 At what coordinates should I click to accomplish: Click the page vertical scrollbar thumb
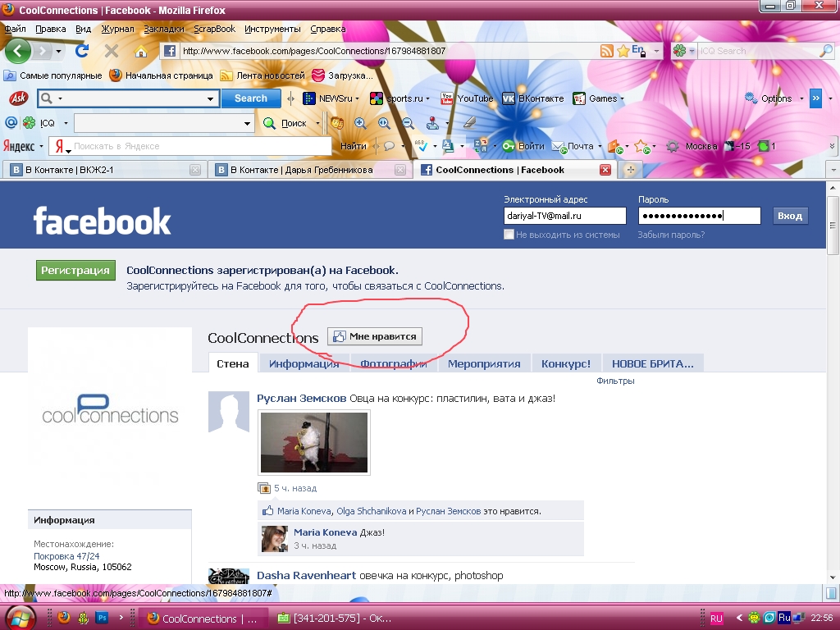[x=833, y=225]
